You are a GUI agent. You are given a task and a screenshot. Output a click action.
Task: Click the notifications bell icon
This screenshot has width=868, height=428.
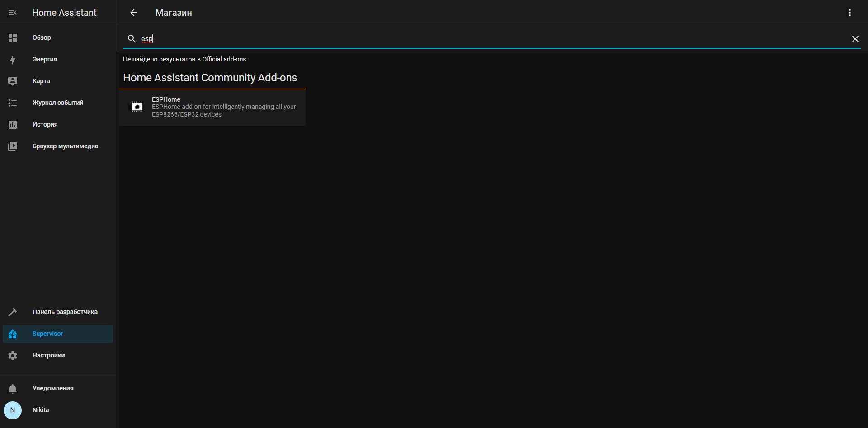click(x=13, y=389)
